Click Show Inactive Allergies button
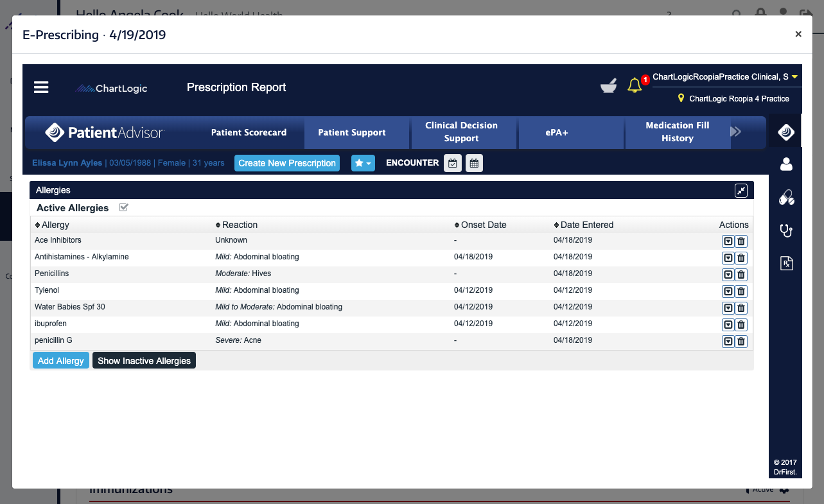Screen dimensions: 824x504 click(145, 361)
